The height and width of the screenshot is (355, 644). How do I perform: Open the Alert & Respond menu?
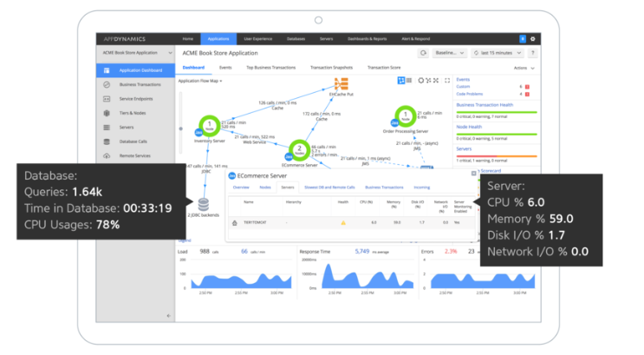coord(416,39)
